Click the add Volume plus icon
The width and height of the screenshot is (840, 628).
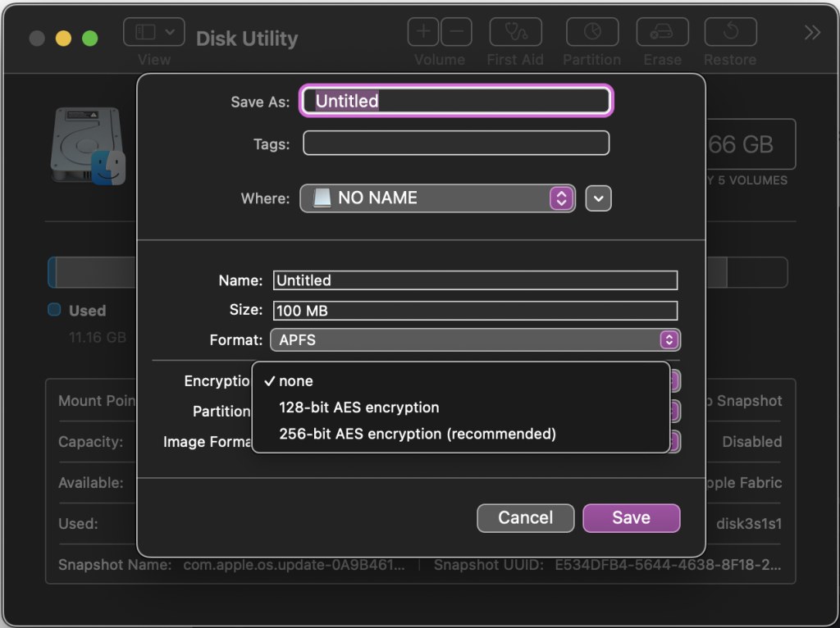(x=423, y=33)
